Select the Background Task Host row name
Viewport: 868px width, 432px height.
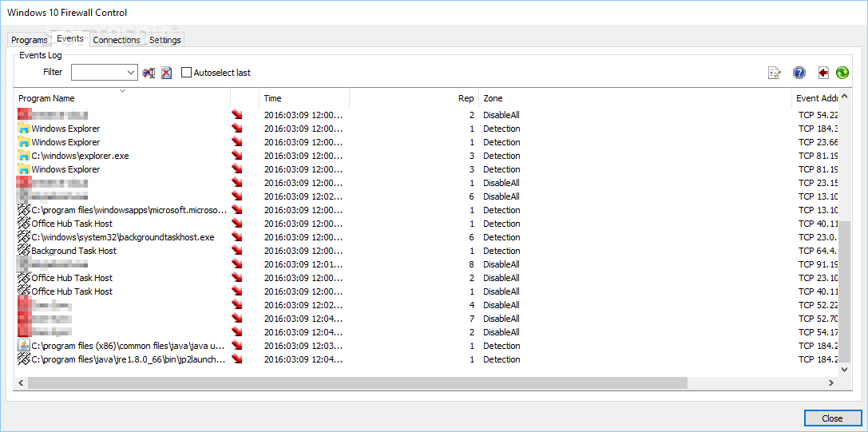(x=74, y=251)
